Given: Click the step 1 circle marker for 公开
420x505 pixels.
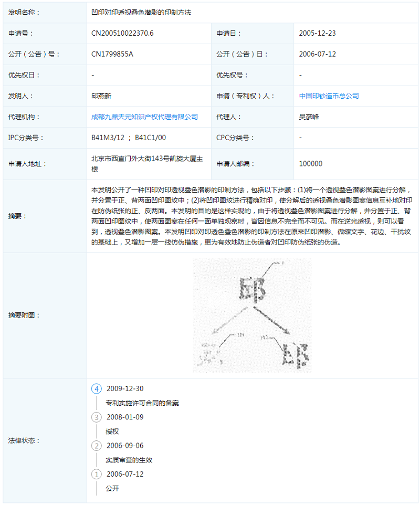Looking at the screenshot, I should (x=96, y=474).
